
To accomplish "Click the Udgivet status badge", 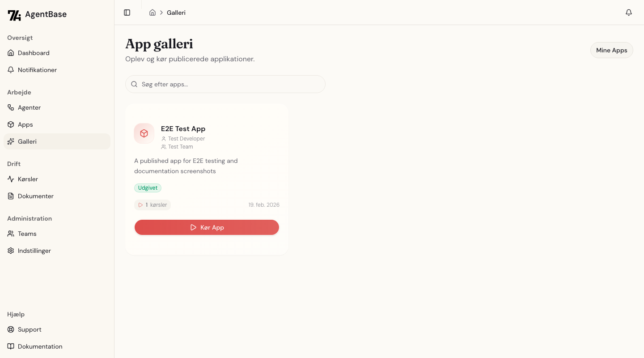I will click(x=148, y=188).
